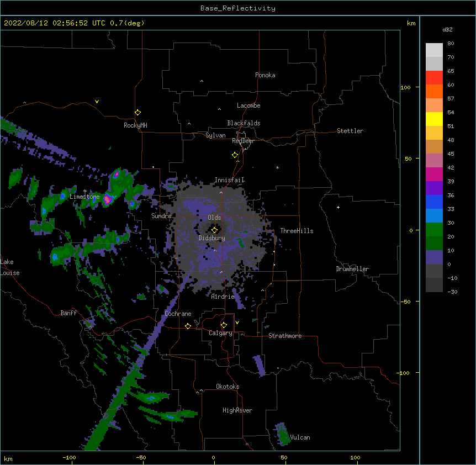Select the Lacombe city label
Screen dimensions: 476x465
coord(248,105)
